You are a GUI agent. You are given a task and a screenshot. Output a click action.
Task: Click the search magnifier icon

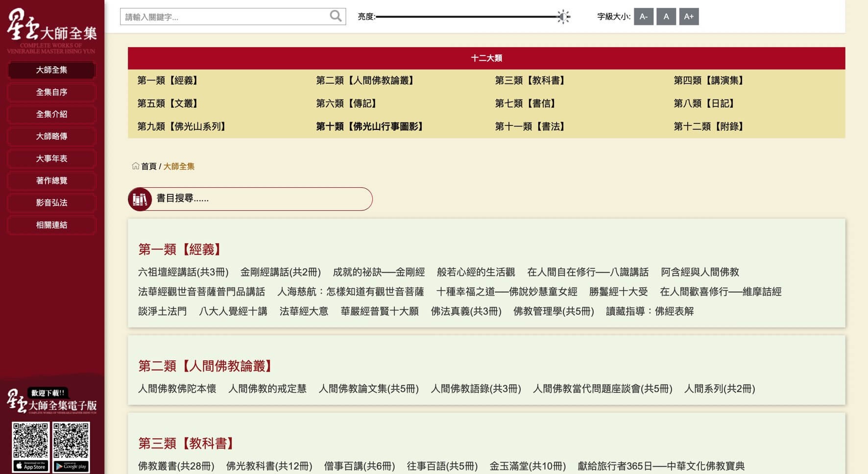click(x=336, y=16)
